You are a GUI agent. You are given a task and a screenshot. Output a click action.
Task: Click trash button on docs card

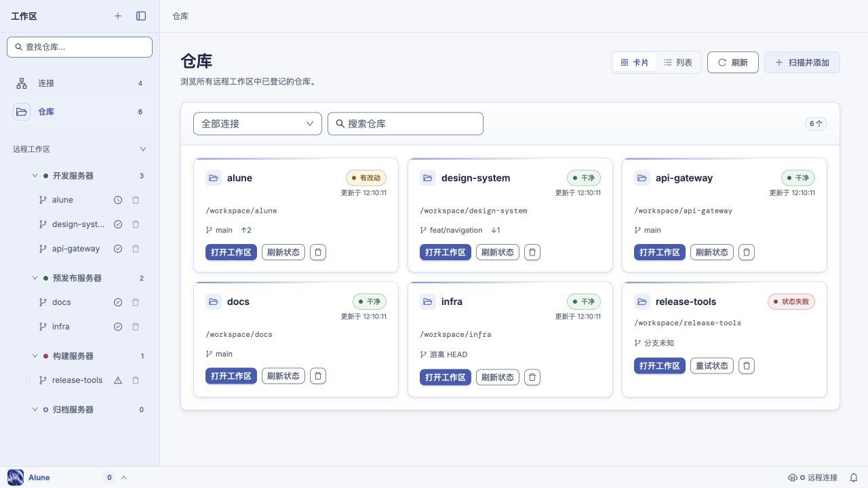318,375
